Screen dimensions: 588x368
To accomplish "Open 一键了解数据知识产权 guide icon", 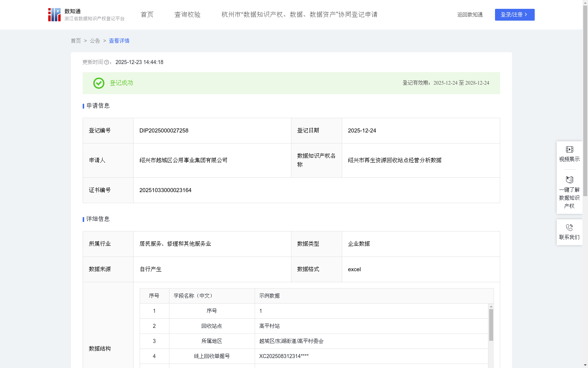I will tap(569, 180).
